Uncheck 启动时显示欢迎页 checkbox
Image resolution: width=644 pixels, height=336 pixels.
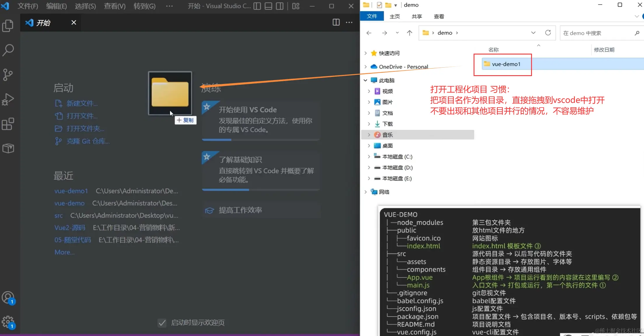pyautogui.click(x=162, y=323)
